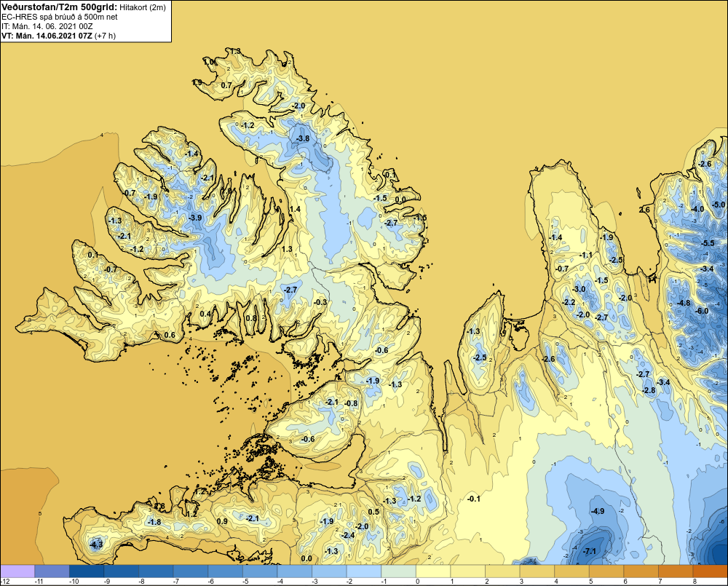
Task: Select the -6.0 temperature value
Action: tap(702, 311)
